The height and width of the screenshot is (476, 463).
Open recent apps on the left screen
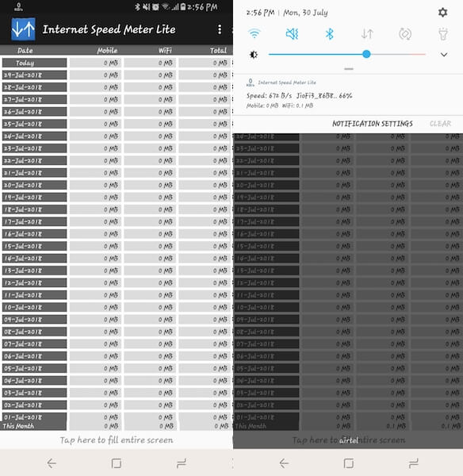181,463
